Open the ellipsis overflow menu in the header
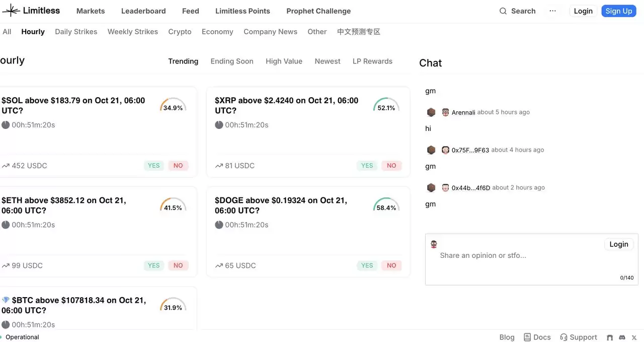Viewport: 644px width, 342px height. point(552,11)
